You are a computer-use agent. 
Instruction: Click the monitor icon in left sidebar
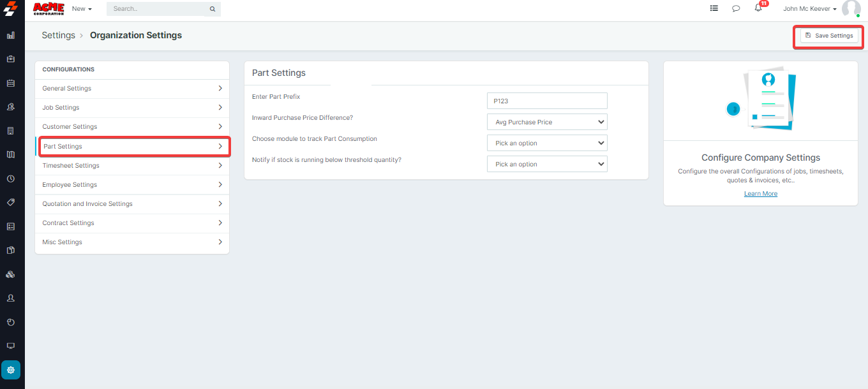coord(11,346)
